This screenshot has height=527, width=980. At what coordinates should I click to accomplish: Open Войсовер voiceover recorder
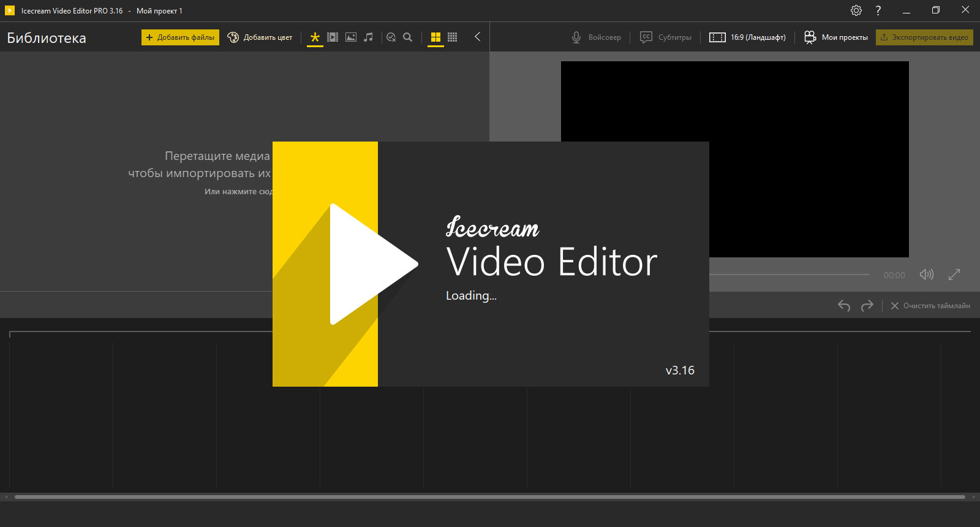point(596,37)
